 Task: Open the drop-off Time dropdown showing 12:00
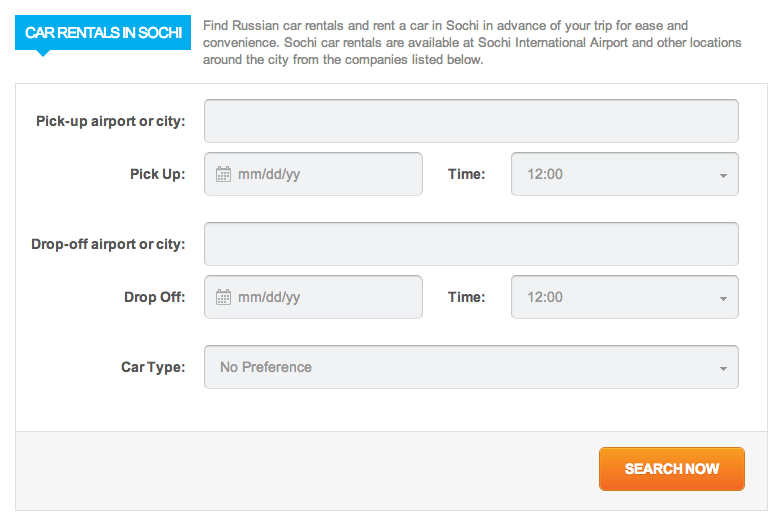pos(624,297)
